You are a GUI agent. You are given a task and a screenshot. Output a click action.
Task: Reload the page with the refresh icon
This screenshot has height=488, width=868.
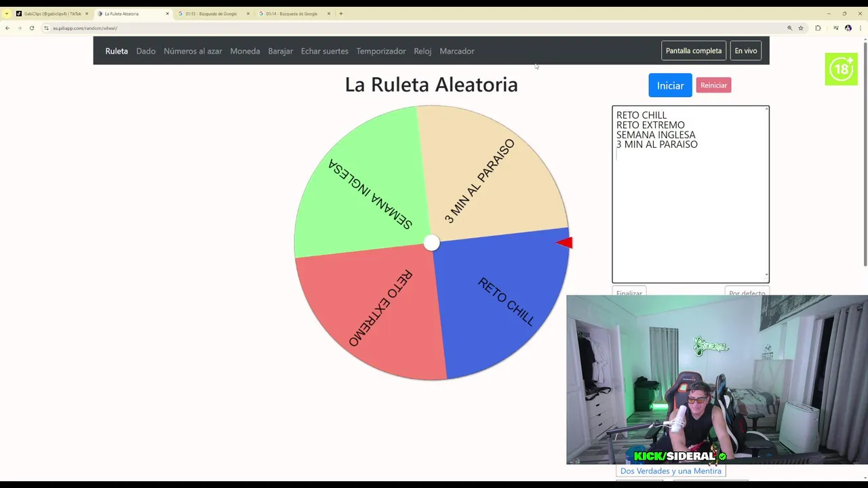tap(32, 28)
